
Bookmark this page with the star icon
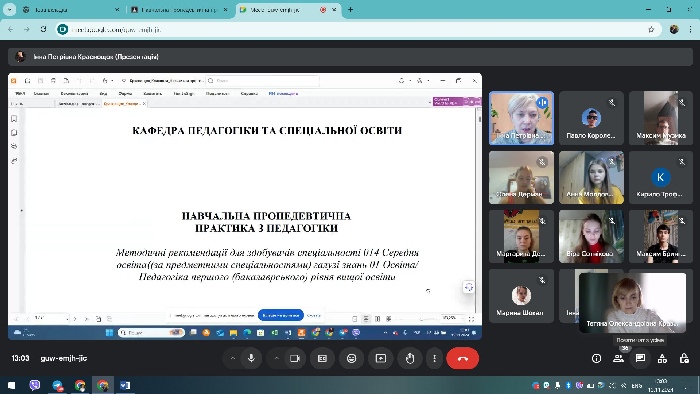pos(651,29)
